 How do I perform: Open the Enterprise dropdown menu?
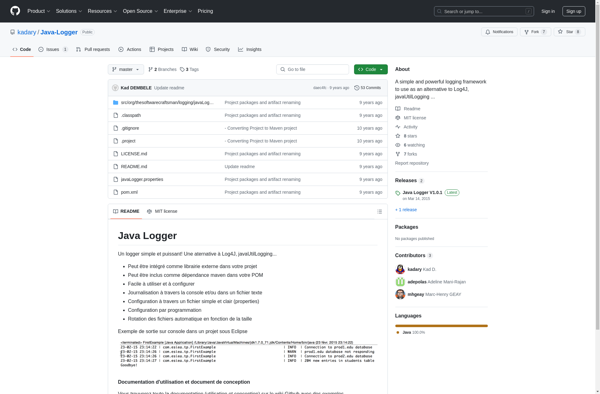coord(178,11)
